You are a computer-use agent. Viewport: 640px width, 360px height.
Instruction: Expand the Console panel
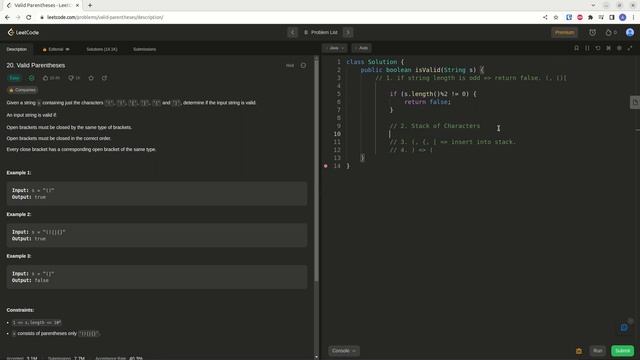344,351
